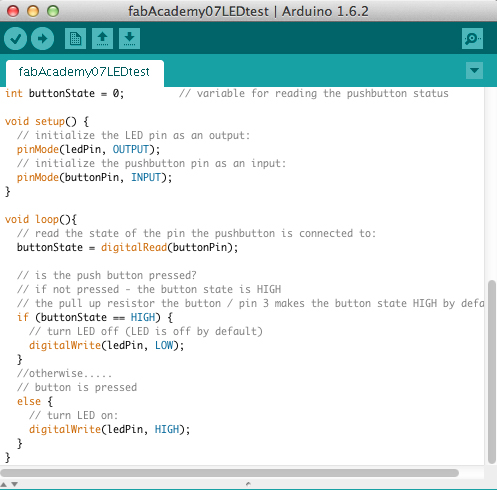Maximize the Arduino window with green button
Viewport: 497px width, 490px height.
click(53, 11)
